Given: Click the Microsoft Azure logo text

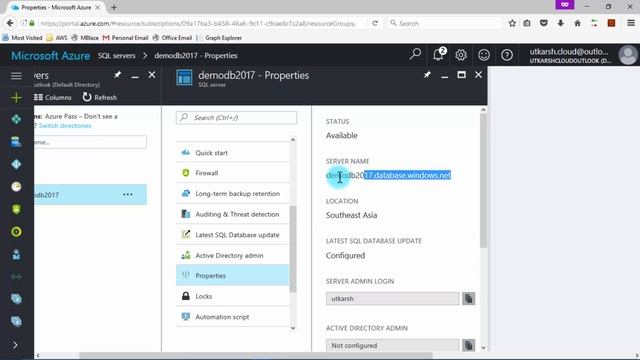Looking at the screenshot, I should 50,56.
